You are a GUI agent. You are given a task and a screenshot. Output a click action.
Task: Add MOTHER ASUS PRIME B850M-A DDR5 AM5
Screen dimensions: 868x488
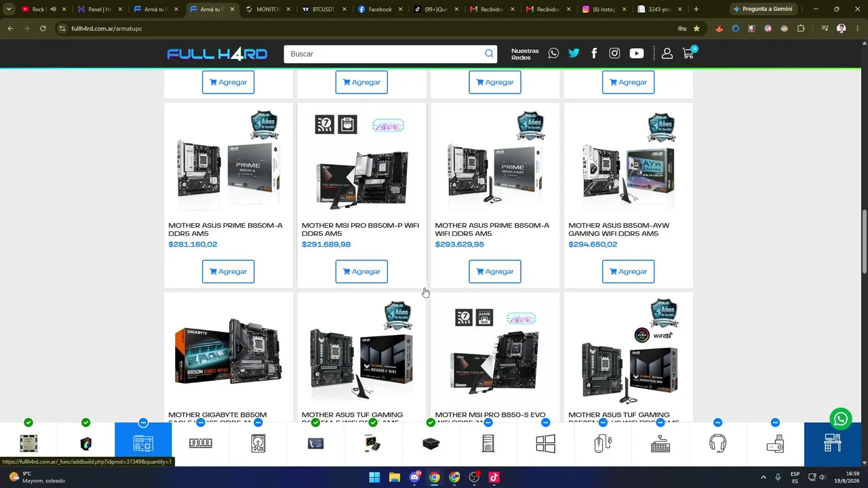point(228,271)
